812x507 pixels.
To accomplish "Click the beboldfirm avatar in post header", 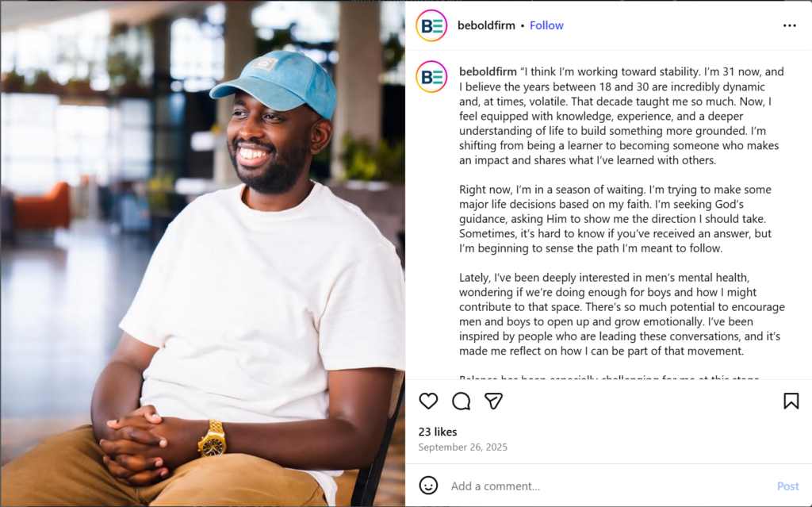I will pyautogui.click(x=431, y=25).
